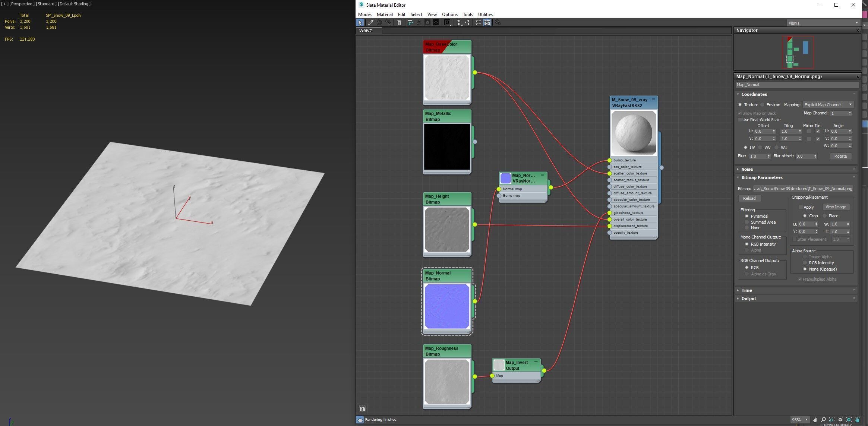Click the viewport Perspective label
The width and height of the screenshot is (868, 426).
click(x=22, y=4)
